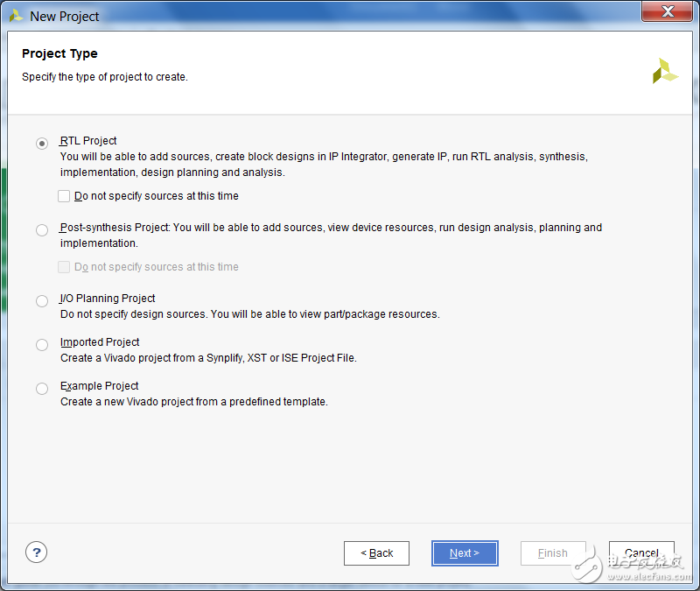Screen dimensions: 700x591
Task: Open help with the question mark icon
Action: point(36,552)
